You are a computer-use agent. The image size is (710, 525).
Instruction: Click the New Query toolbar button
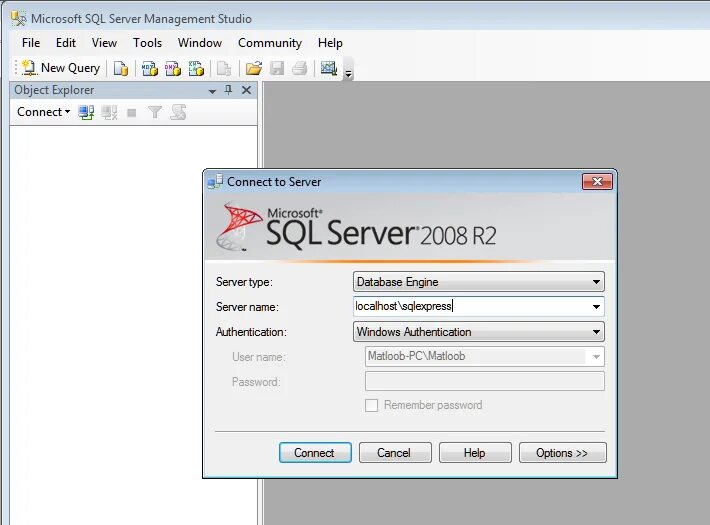coord(61,68)
